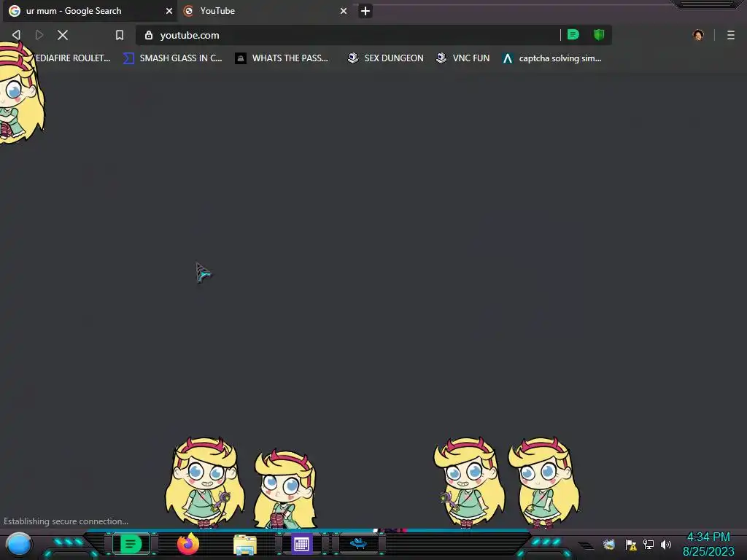Screen dimensions: 747x560
Task: Open the green shield extension icon
Action: pos(599,34)
